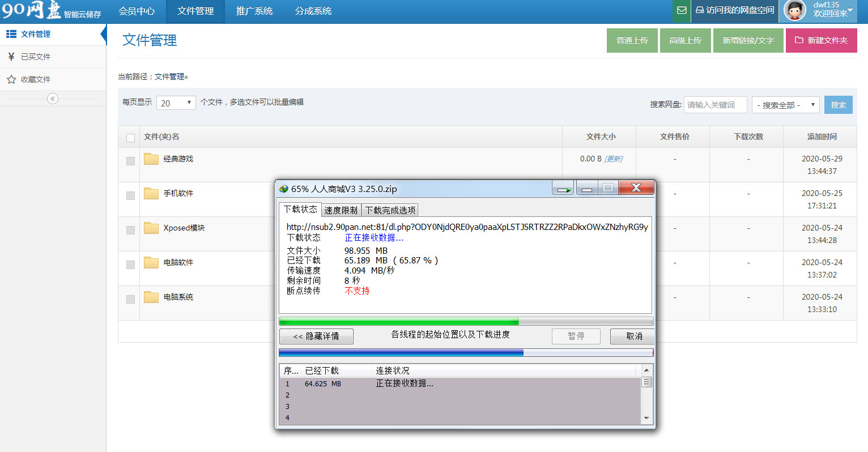Click the IDM icon in the download dialog title bar
Image resolution: width=868 pixels, height=452 pixels.
(x=284, y=189)
